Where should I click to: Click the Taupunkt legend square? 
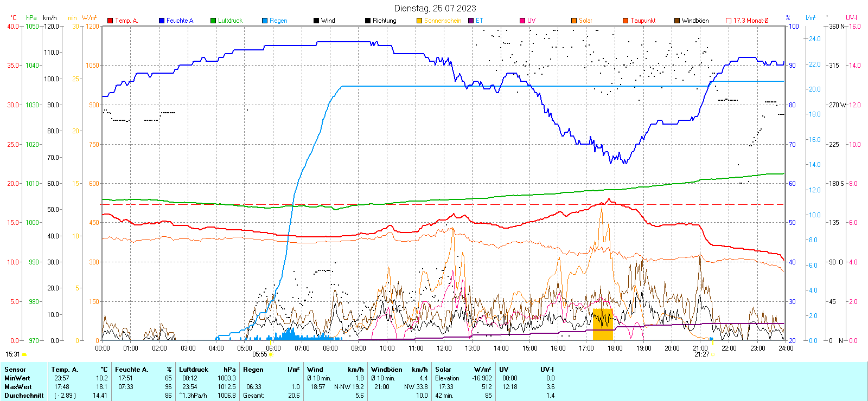tap(626, 21)
